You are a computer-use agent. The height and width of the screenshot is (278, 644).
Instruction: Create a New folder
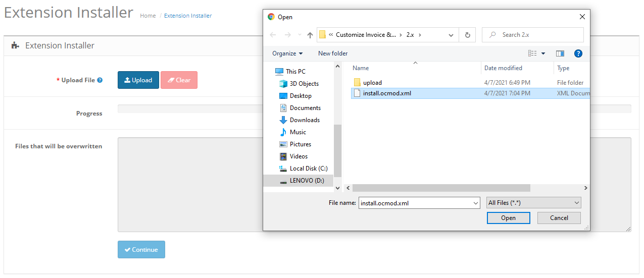[333, 53]
